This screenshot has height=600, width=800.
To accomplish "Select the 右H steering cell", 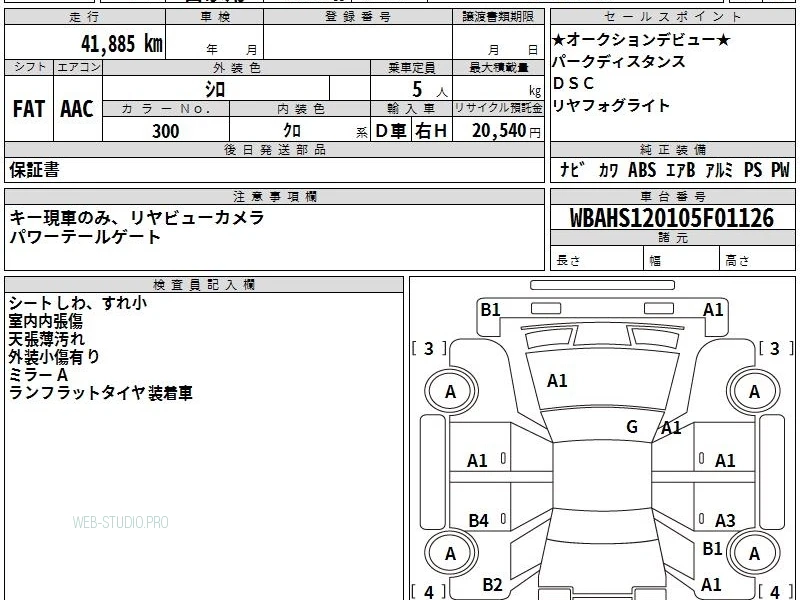I will pyautogui.click(x=431, y=131).
